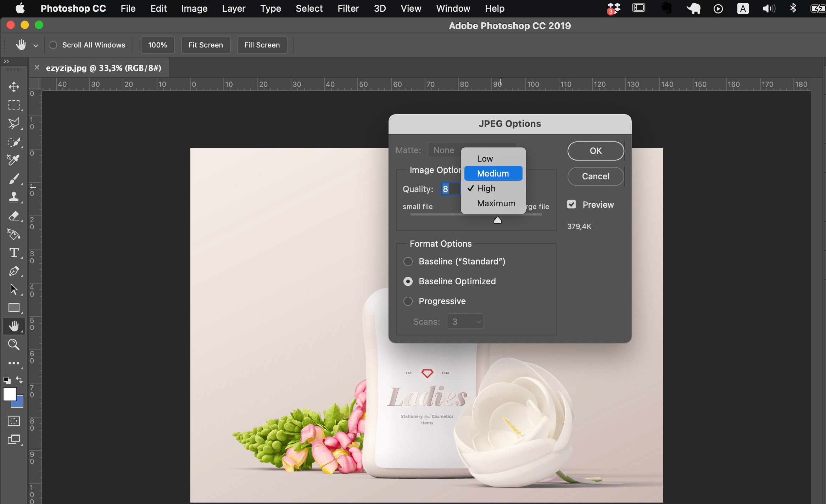Open the blue background color swatch
This screenshot has height=504, width=826.
point(19,403)
